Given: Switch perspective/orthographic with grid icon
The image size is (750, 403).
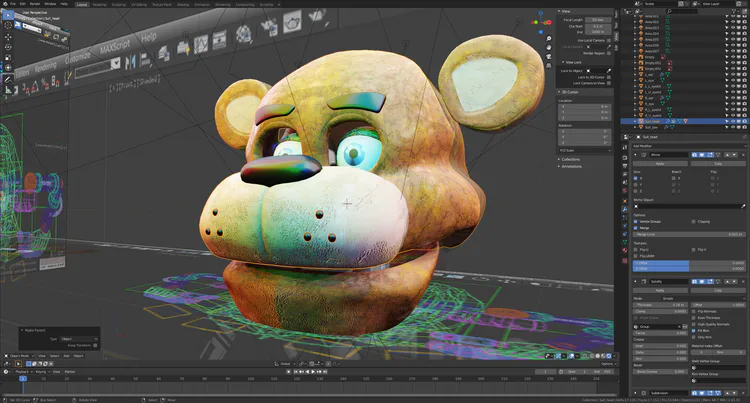Looking at the screenshot, I should coord(549,65).
